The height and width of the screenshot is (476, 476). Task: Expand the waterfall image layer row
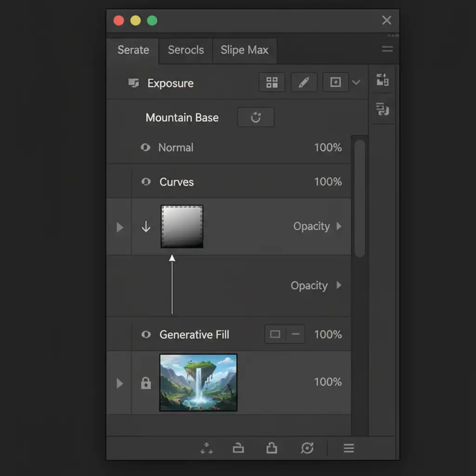point(120,383)
